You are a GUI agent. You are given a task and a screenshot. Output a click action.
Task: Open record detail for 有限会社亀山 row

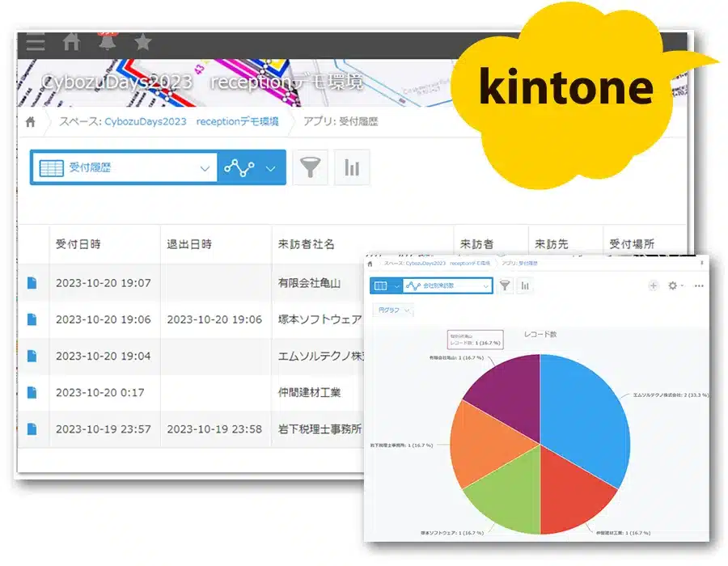point(32,283)
